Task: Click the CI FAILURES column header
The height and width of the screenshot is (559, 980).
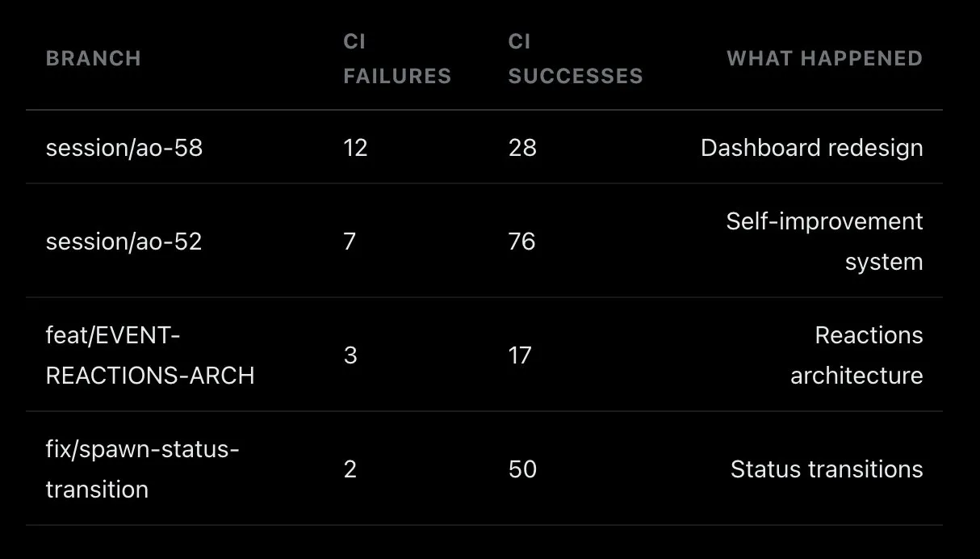Action: point(396,59)
